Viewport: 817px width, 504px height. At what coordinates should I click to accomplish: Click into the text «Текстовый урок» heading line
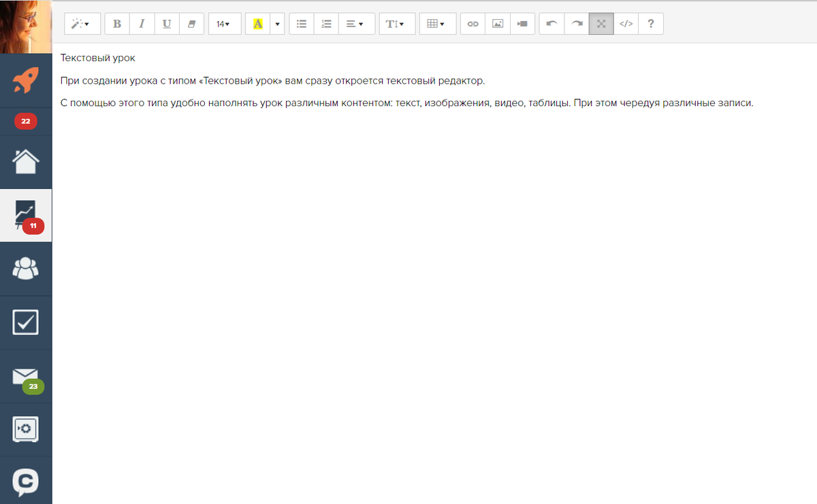[x=98, y=58]
